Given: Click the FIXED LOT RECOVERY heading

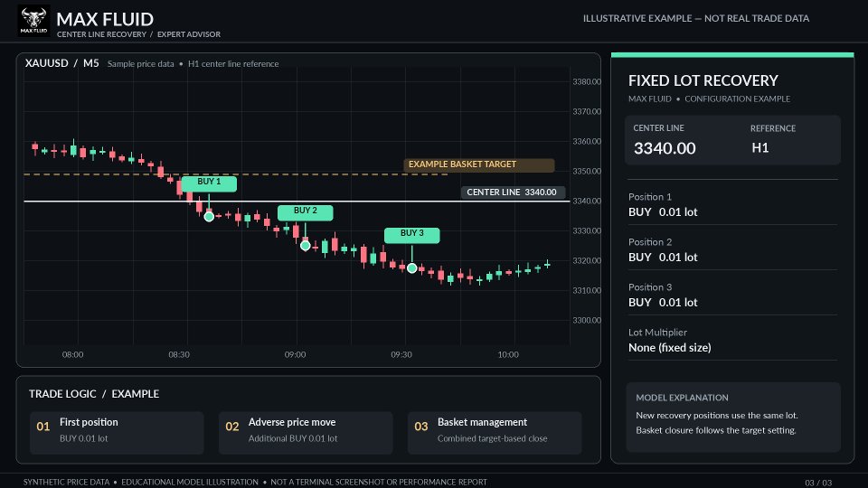Looking at the screenshot, I should click(x=703, y=80).
